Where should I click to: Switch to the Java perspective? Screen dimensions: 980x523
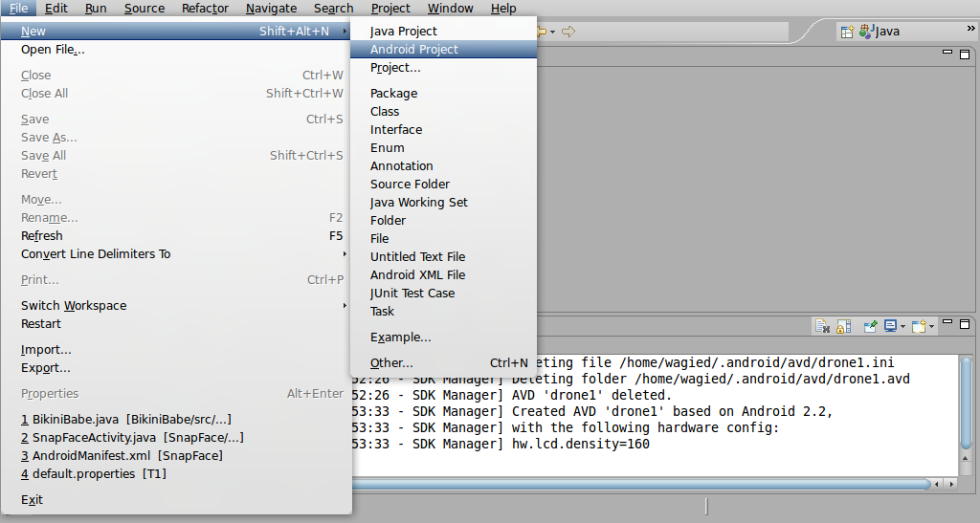(880, 32)
